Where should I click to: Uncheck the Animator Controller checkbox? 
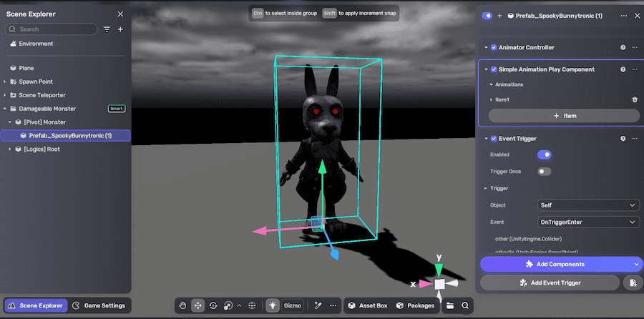pos(494,47)
